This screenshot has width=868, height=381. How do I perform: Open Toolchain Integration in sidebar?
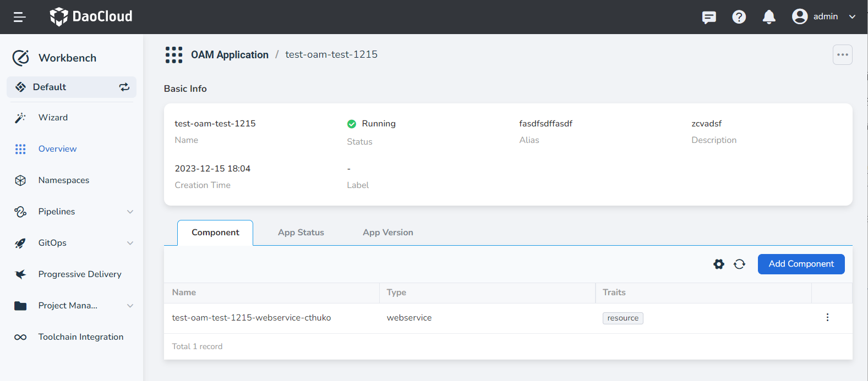point(80,337)
